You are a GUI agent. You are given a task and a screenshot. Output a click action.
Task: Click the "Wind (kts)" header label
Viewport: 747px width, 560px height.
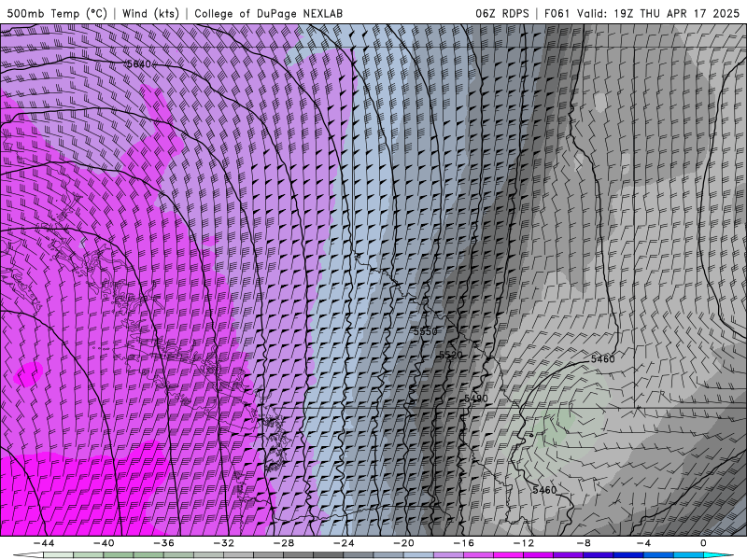pos(150,13)
